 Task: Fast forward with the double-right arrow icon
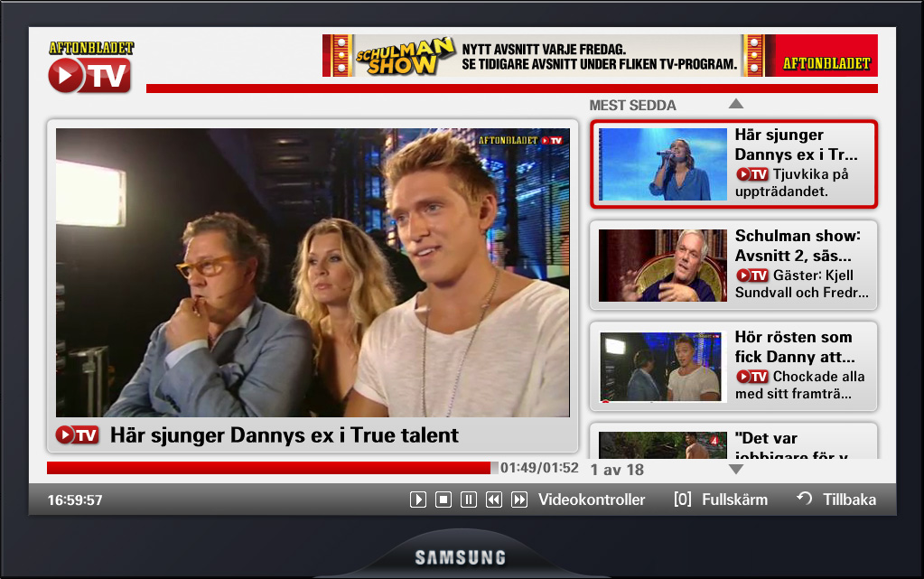click(519, 500)
